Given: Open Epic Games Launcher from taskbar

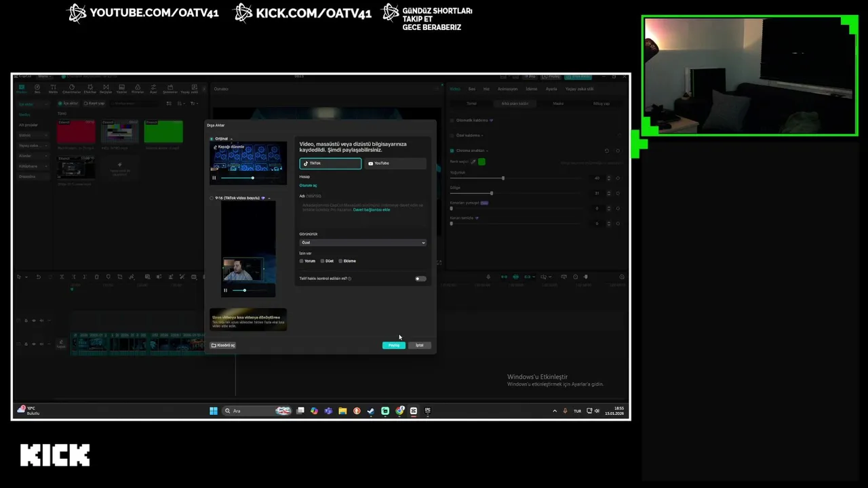Looking at the screenshot, I should point(428,411).
